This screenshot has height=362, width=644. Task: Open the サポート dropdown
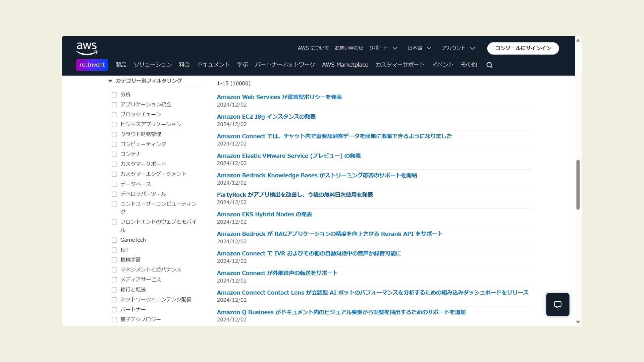coord(383,48)
